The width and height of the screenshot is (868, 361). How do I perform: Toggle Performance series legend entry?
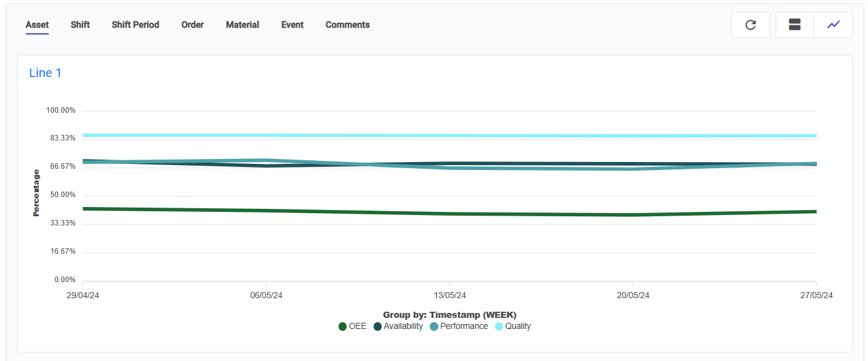point(464,327)
